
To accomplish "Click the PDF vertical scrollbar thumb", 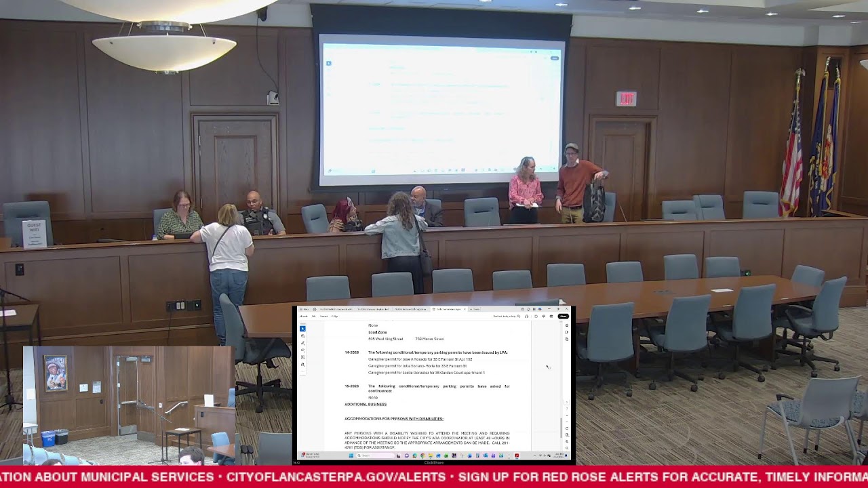I will pos(561,428).
